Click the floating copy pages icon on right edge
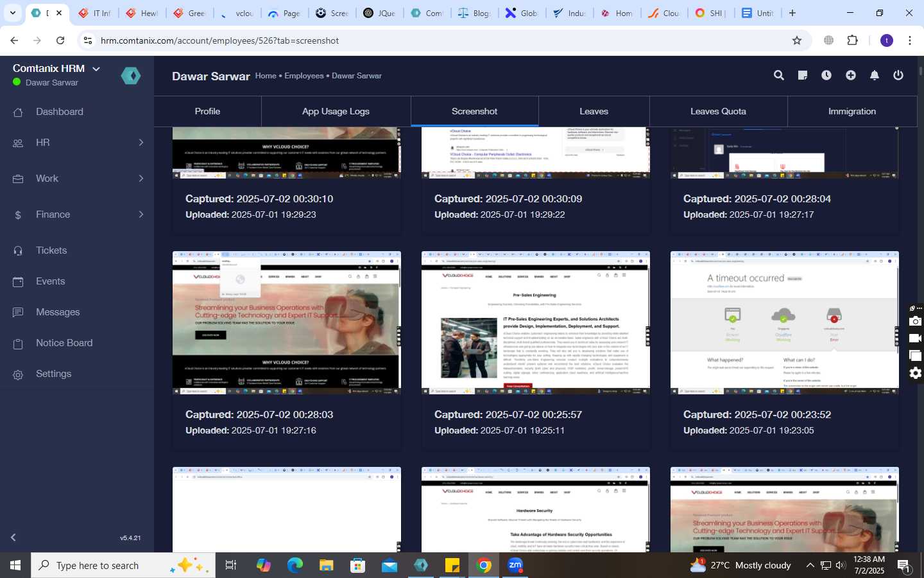Image resolution: width=924 pixels, height=578 pixels. (916, 356)
